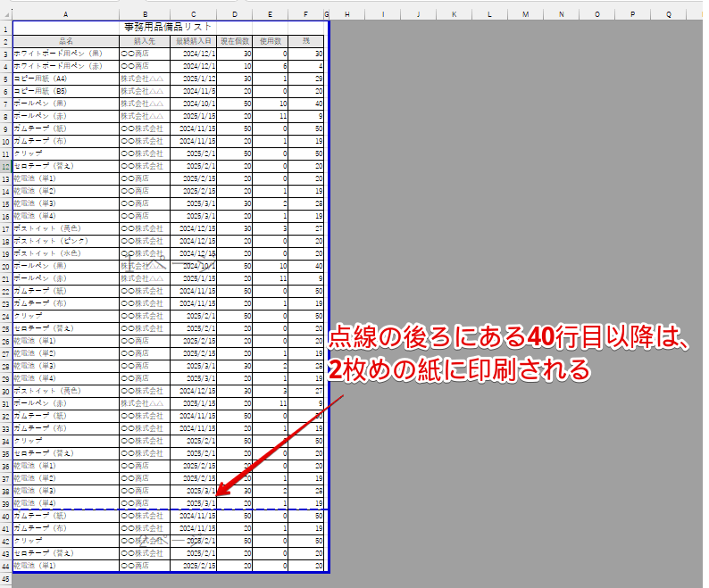Image resolution: width=709 pixels, height=588 pixels.
Task: Click ガムテープ（紙） in row 40
Action: (66, 516)
